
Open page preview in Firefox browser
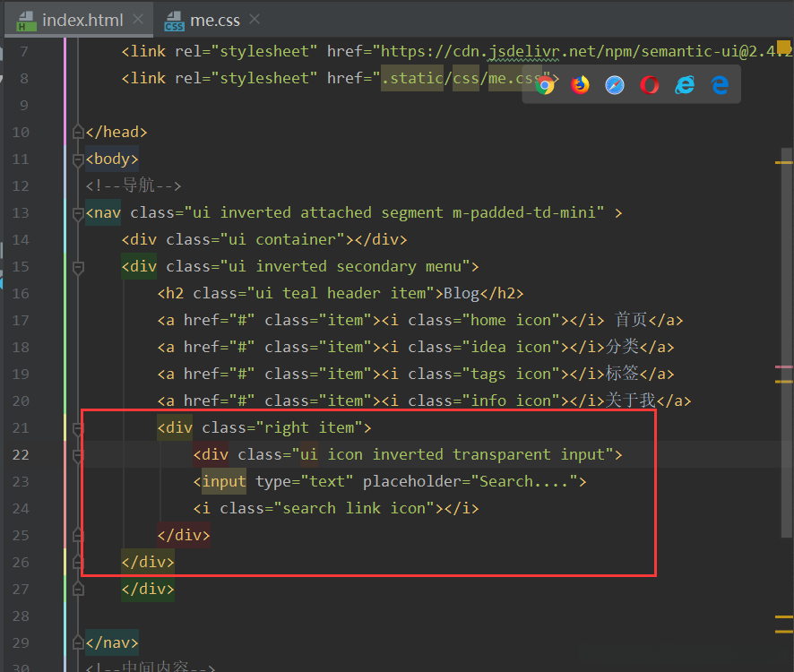point(580,85)
